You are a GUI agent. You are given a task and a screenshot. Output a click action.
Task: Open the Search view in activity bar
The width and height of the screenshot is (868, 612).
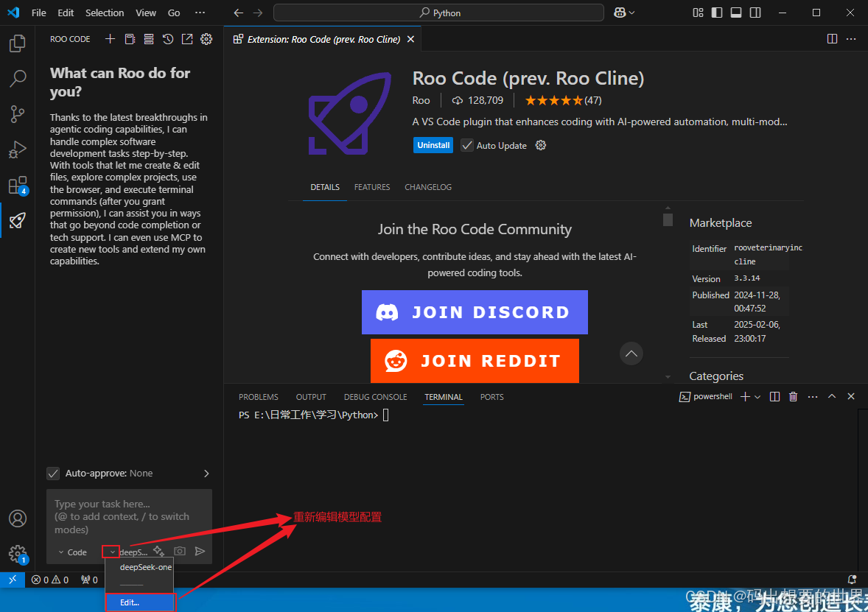17,79
